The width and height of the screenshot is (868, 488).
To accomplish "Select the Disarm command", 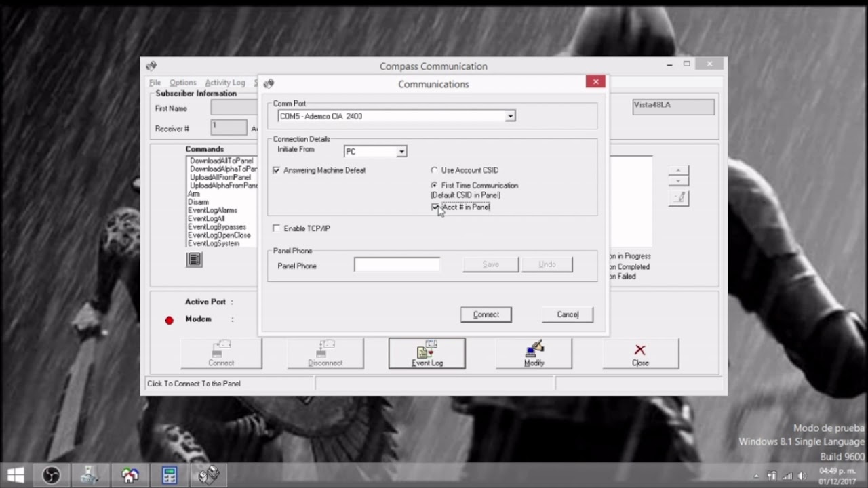I will [198, 202].
